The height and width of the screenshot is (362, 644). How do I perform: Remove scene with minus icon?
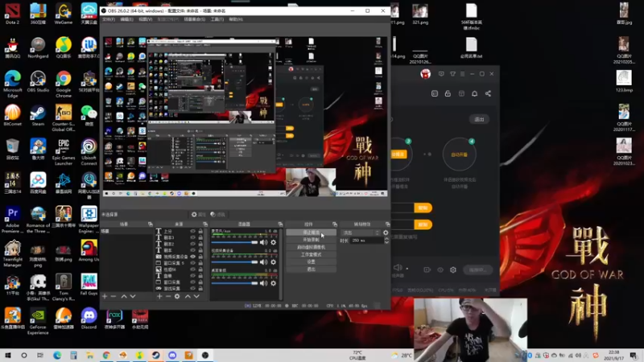(114, 296)
